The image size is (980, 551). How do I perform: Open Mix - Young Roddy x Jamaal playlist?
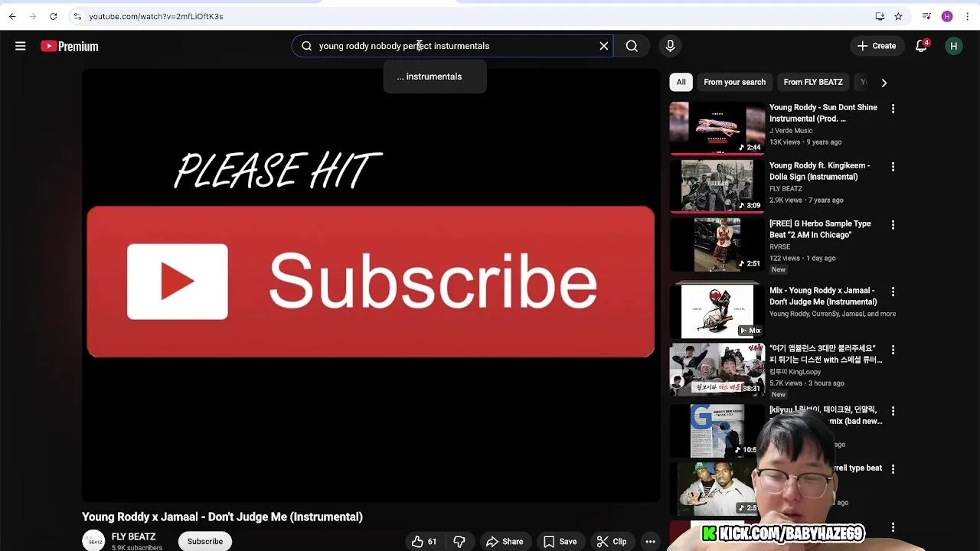pos(823,296)
